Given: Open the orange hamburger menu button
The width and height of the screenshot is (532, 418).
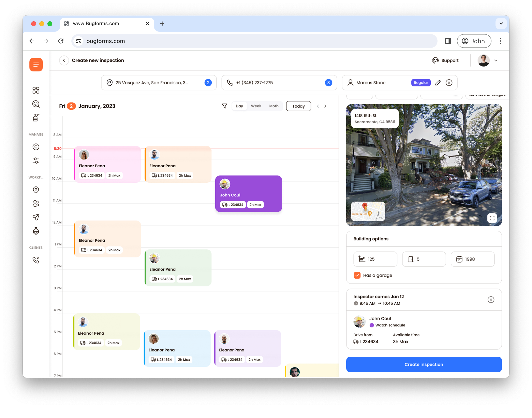Looking at the screenshot, I should 36,65.
